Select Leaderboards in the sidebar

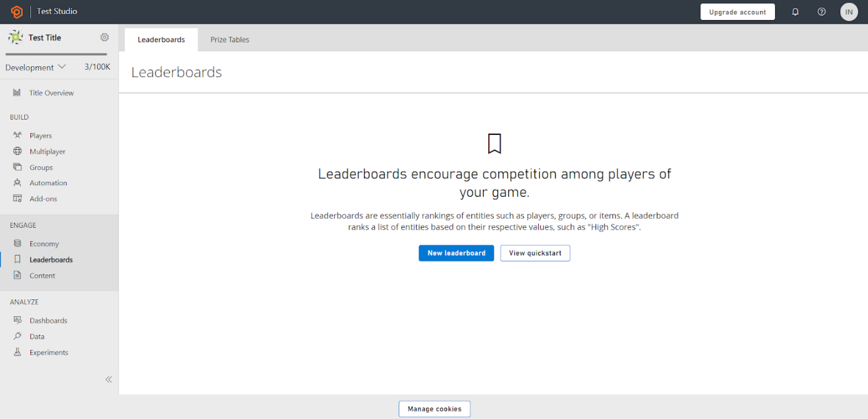coord(51,259)
